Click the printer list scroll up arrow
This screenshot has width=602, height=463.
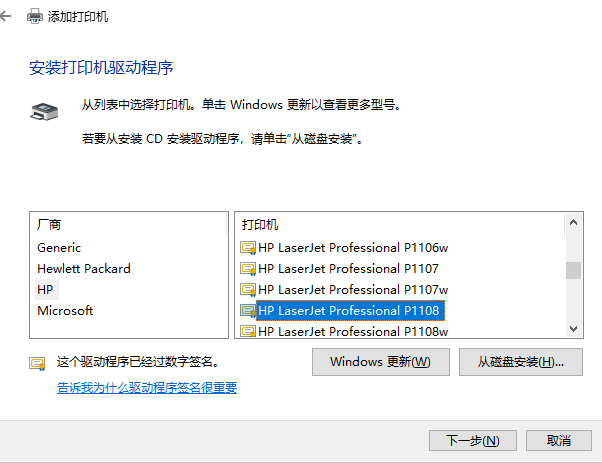coord(574,222)
